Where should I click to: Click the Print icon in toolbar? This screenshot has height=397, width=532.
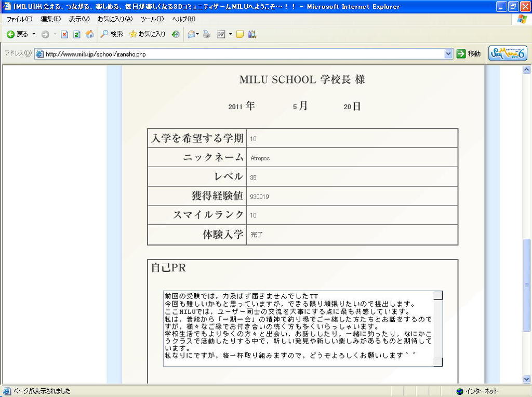point(206,34)
